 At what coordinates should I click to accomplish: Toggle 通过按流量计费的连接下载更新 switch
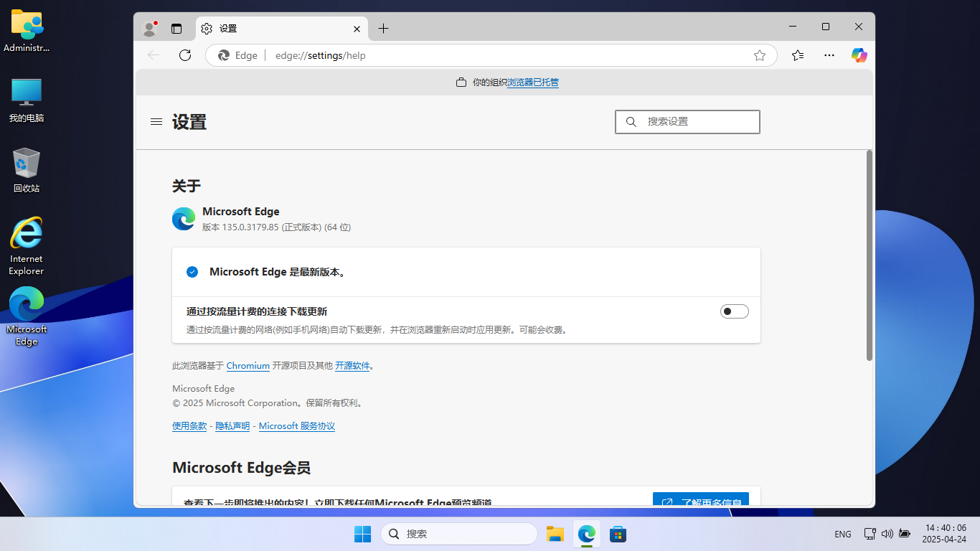735,311
